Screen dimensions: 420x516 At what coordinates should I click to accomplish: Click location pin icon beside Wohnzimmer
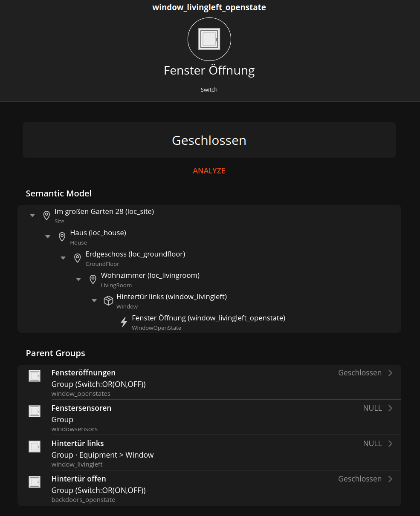[x=93, y=280]
